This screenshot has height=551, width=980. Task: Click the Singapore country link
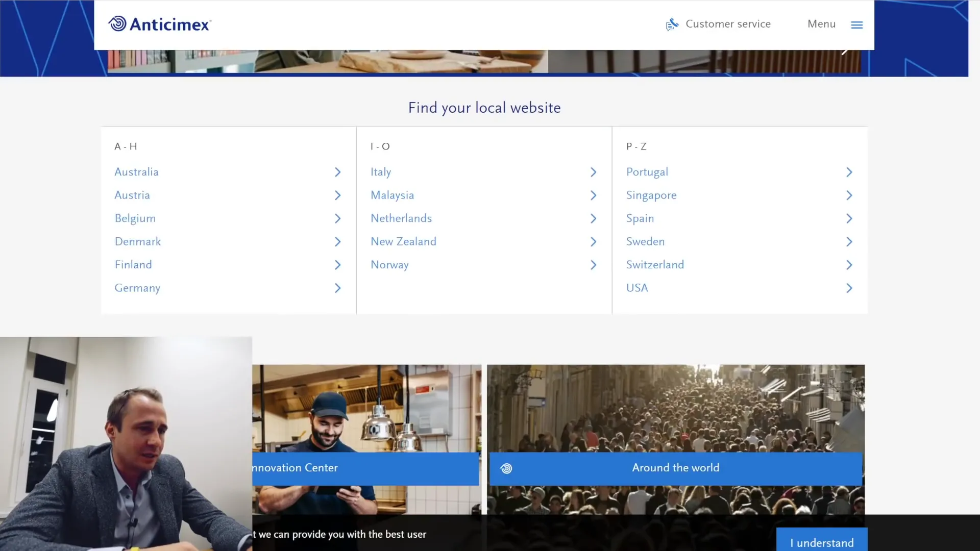(x=650, y=195)
